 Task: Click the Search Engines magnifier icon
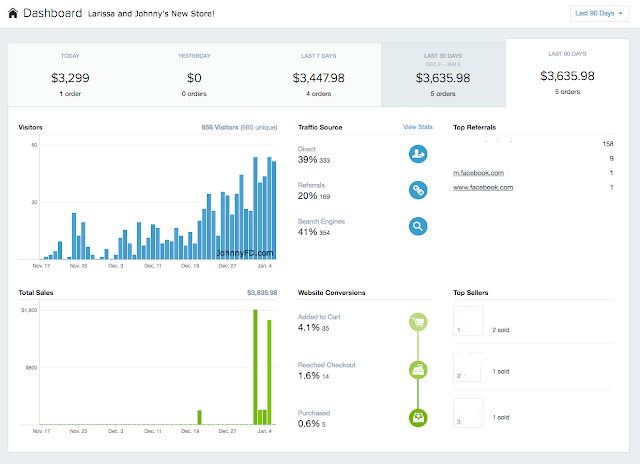(418, 226)
